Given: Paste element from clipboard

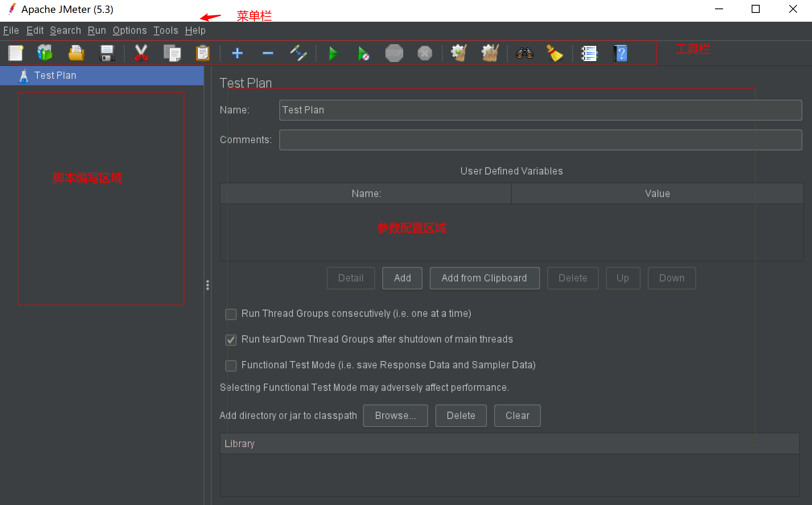Looking at the screenshot, I should (203, 53).
